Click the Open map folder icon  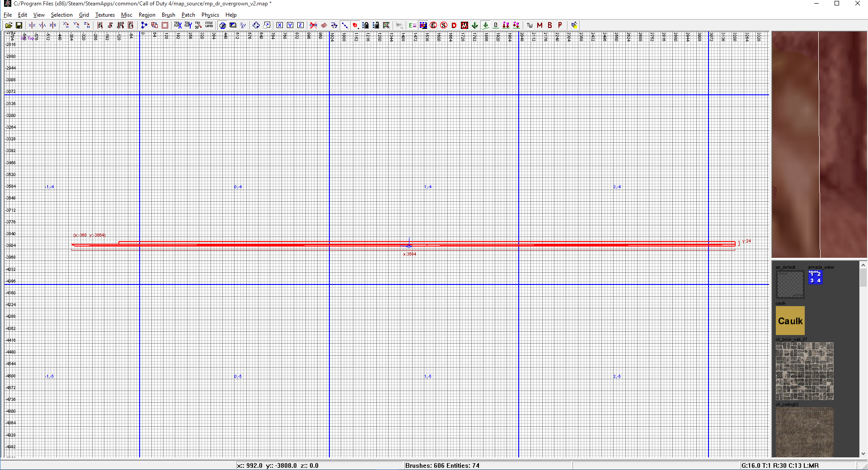point(9,25)
